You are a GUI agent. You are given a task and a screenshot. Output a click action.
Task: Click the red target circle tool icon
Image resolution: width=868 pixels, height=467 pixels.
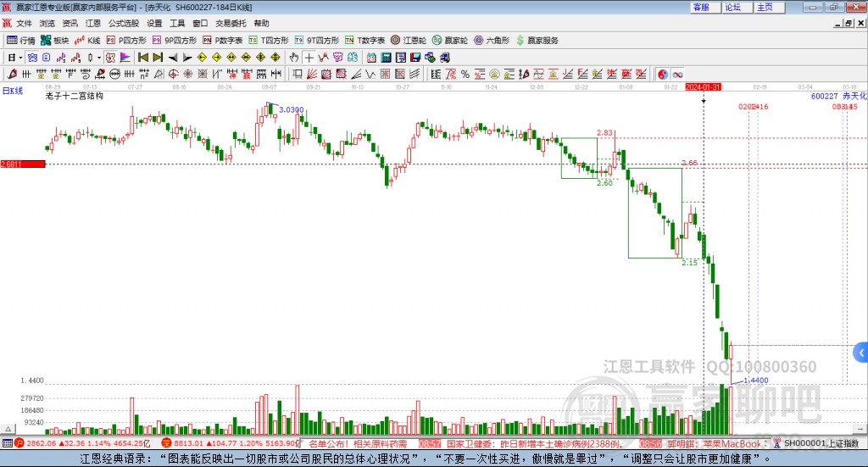(173, 74)
